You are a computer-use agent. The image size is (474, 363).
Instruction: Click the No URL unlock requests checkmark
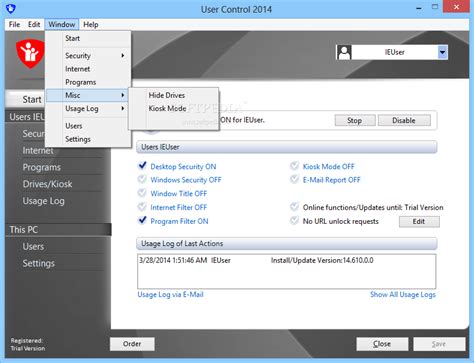click(294, 221)
